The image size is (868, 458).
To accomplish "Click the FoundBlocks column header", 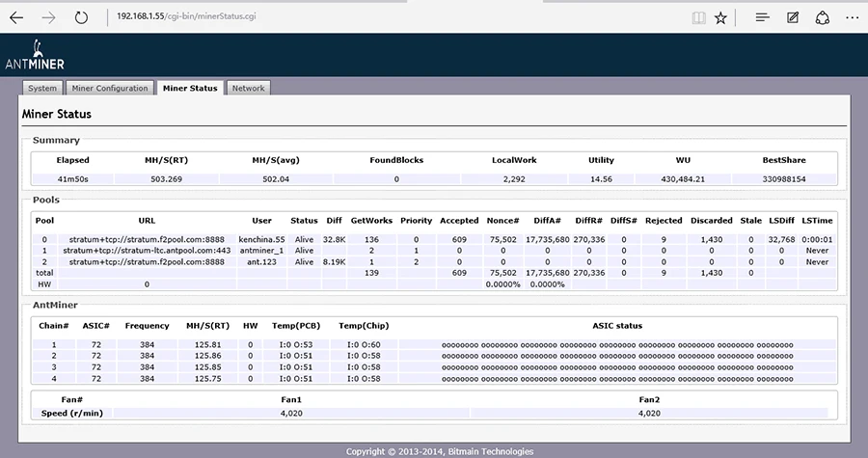I will (396, 160).
